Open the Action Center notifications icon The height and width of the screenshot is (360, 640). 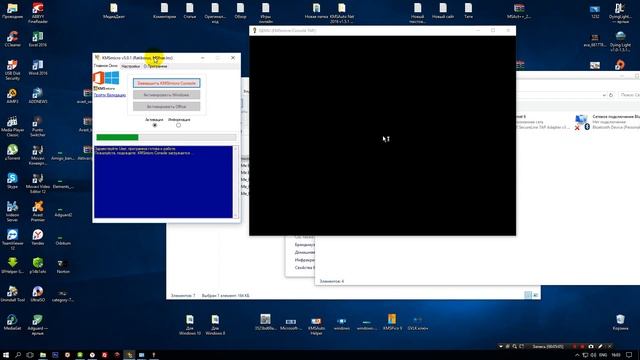point(629,355)
